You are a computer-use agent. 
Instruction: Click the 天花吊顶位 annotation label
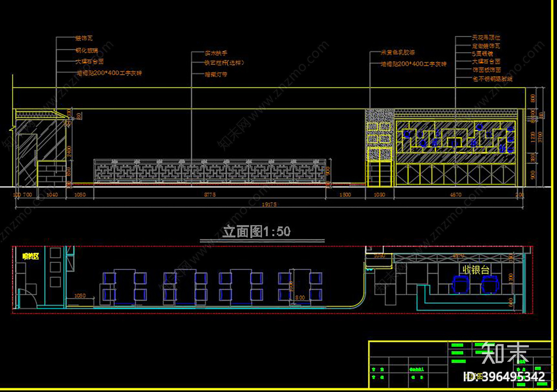(486, 38)
